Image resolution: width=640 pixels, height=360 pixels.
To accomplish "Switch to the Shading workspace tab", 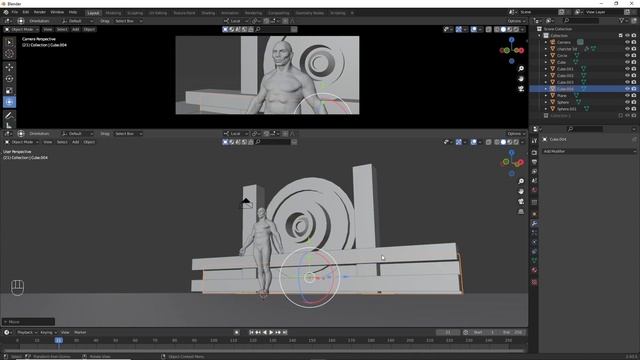I will [208, 13].
